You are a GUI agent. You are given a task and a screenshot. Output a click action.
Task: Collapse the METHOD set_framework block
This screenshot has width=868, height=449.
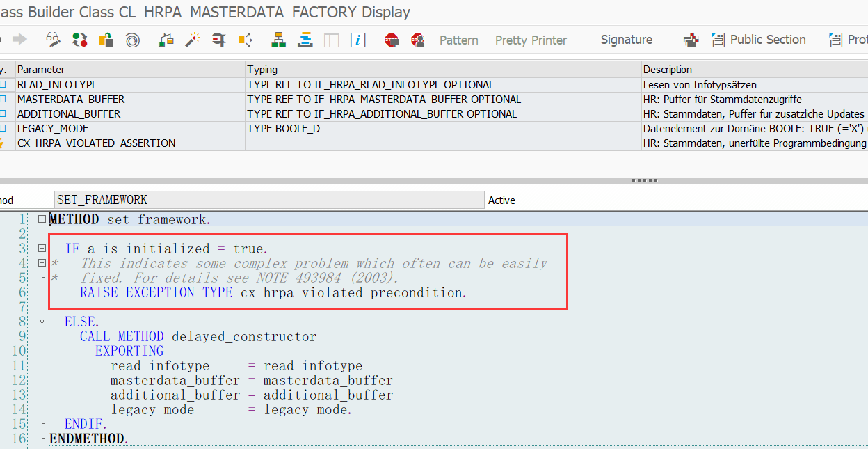[x=42, y=219]
